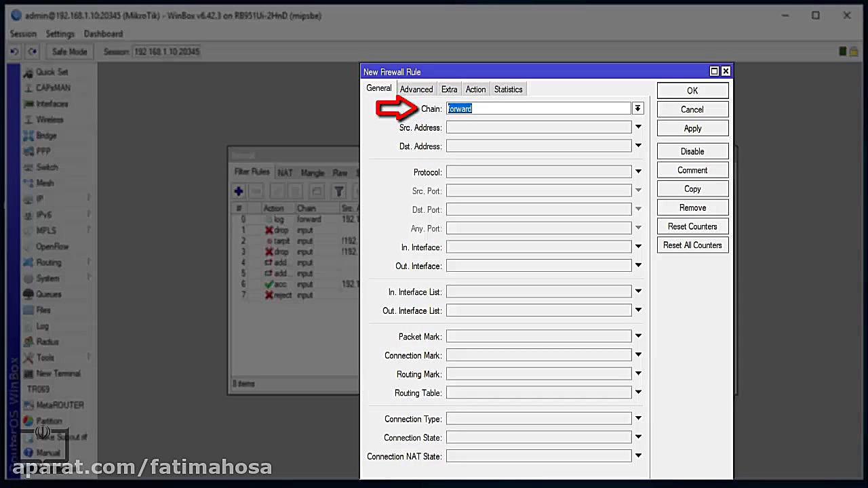Screen dimensions: 868x488
Task: Click the Reset All Counters button
Action: (692, 245)
